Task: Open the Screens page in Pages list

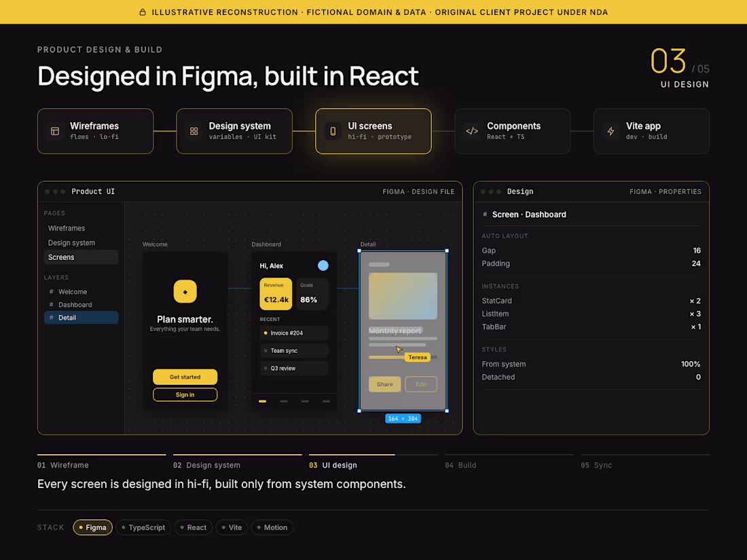Action: [x=81, y=257]
